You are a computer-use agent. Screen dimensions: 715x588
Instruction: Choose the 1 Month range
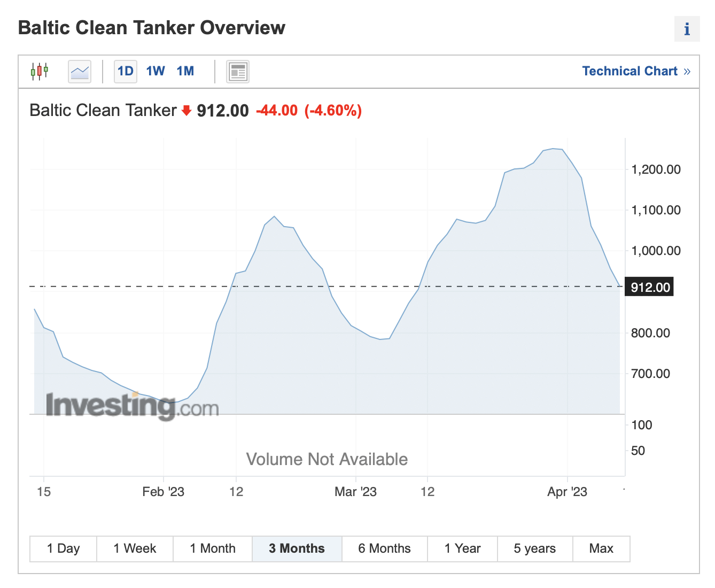click(x=213, y=548)
